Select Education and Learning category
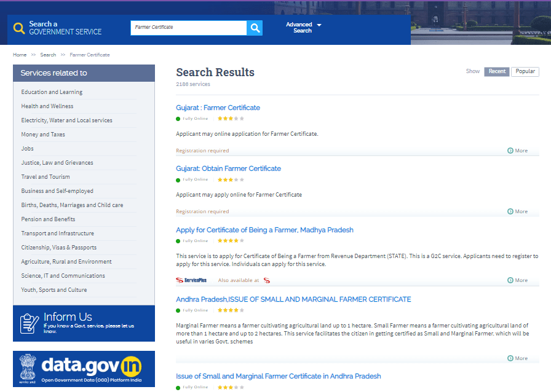The width and height of the screenshot is (551, 392). (x=52, y=92)
